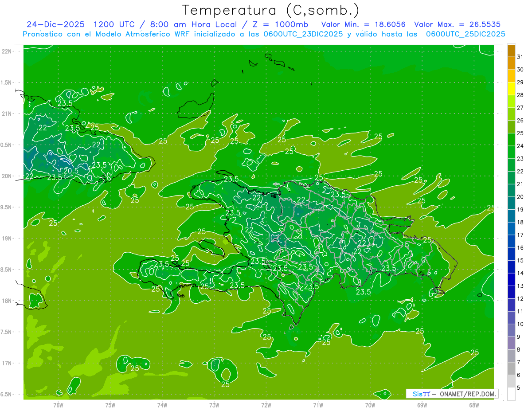Click the 72W longitude axis label
This screenshot has width=532, height=411.
pyautogui.click(x=266, y=404)
